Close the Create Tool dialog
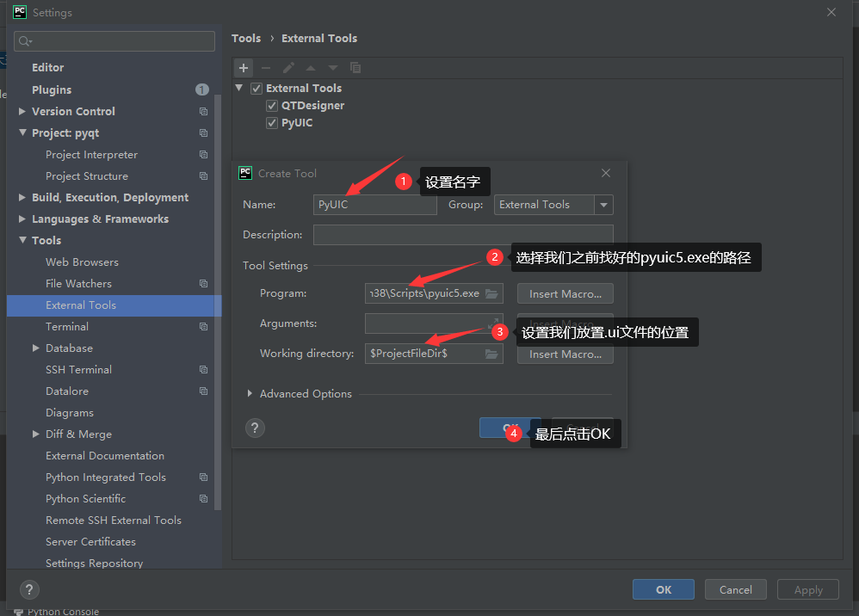The height and width of the screenshot is (616, 859). coord(605,173)
